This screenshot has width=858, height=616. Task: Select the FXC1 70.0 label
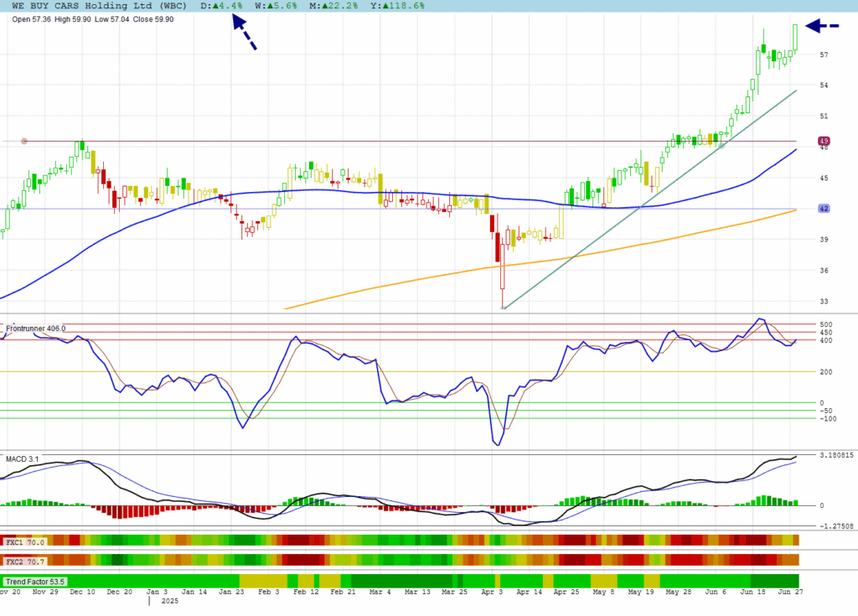coord(24,542)
